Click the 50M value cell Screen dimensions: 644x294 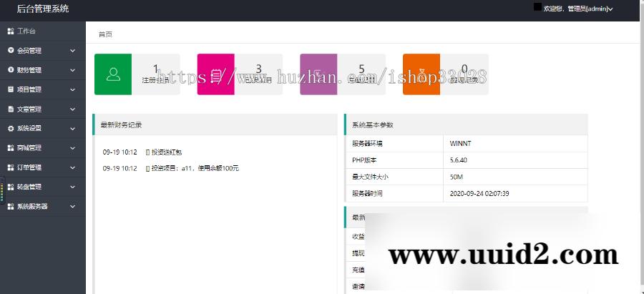tap(515, 177)
